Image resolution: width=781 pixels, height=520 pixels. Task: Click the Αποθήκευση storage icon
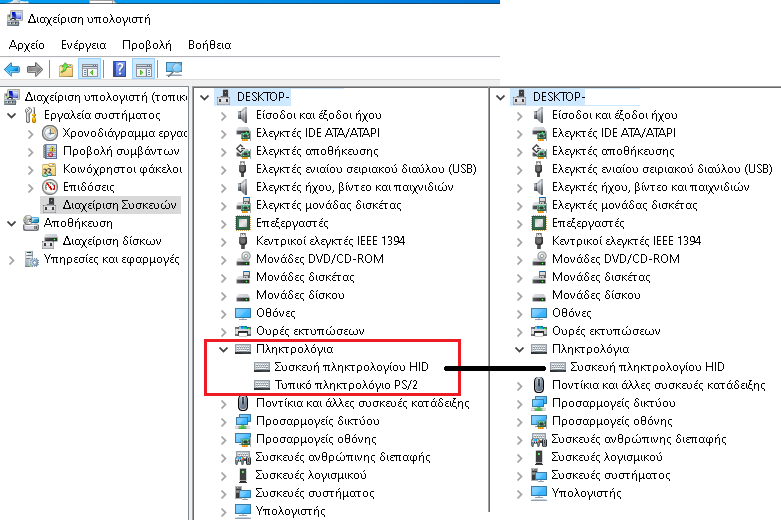coord(31,223)
